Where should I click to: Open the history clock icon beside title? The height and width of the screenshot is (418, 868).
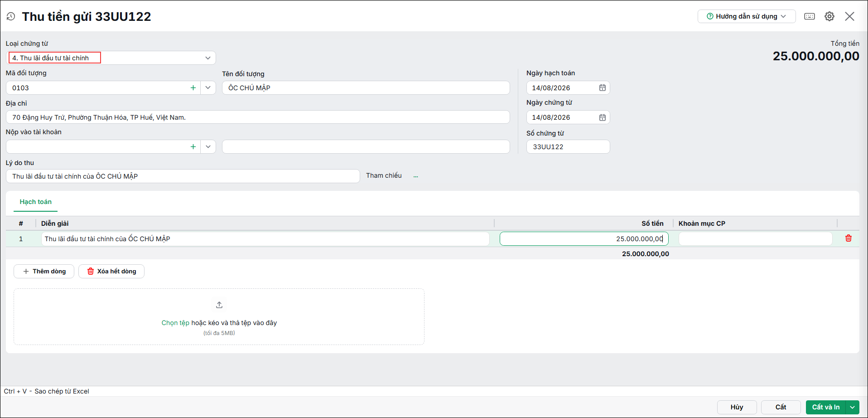click(x=11, y=16)
